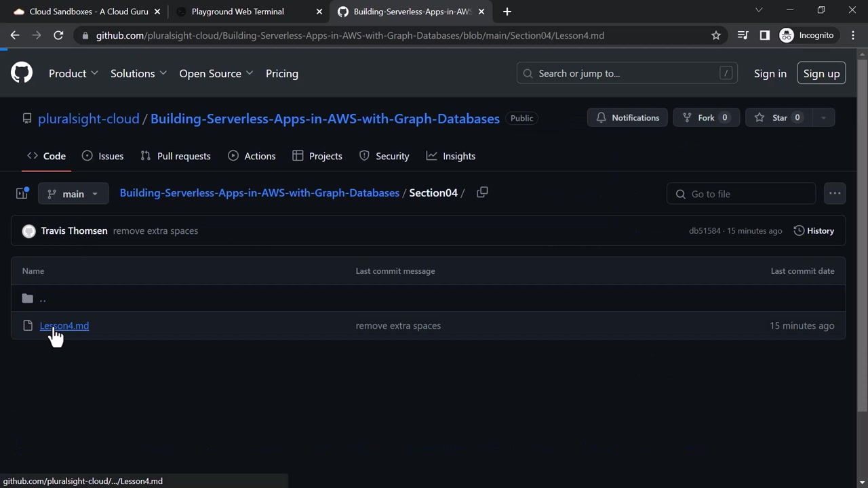This screenshot has width=868, height=488.
Task: Click the GitHub logo icon
Action: (x=22, y=73)
